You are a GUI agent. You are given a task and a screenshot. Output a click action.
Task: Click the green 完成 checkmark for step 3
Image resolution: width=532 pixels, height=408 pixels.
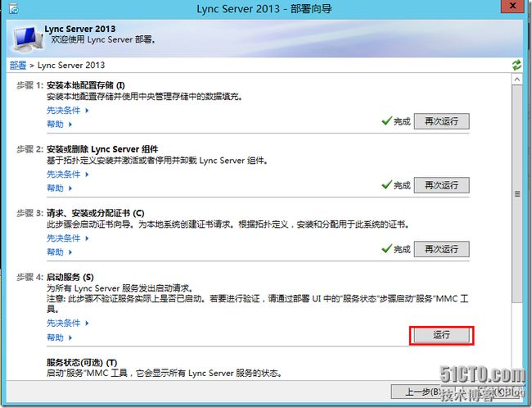[x=387, y=249]
